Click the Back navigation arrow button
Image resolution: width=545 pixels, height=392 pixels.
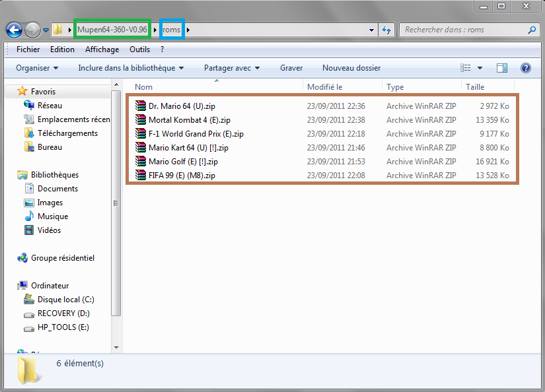[x=14, y=30]
